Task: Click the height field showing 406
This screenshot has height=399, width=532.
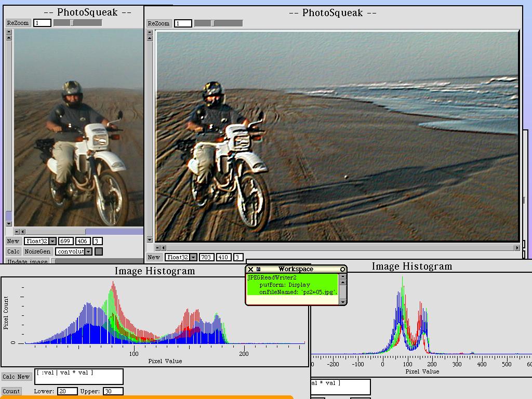Action: point(83,241)
